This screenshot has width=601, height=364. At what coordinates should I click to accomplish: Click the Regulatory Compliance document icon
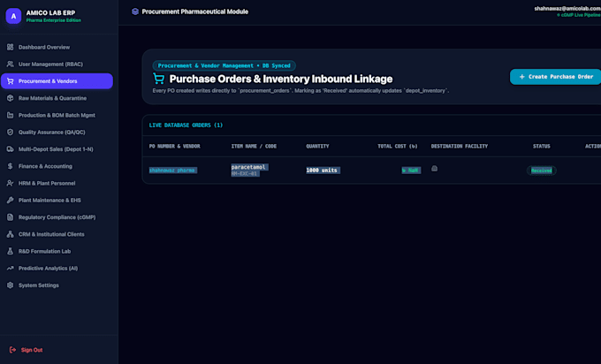pos(11,217)
